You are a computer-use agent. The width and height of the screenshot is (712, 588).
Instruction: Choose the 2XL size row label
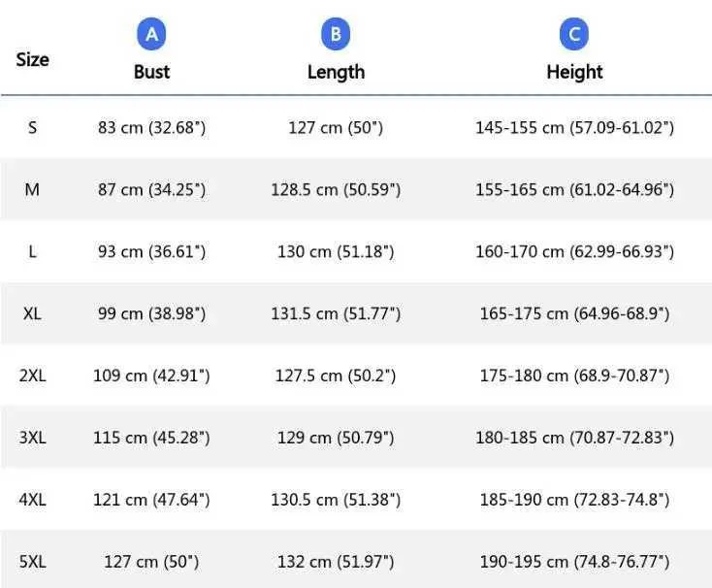click(32, 376)
